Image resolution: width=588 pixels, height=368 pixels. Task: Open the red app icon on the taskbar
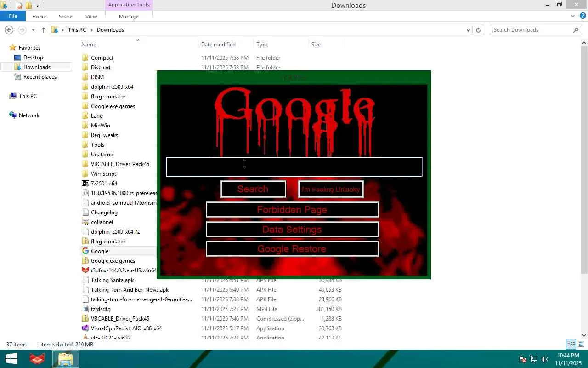[x=37, y=359]
